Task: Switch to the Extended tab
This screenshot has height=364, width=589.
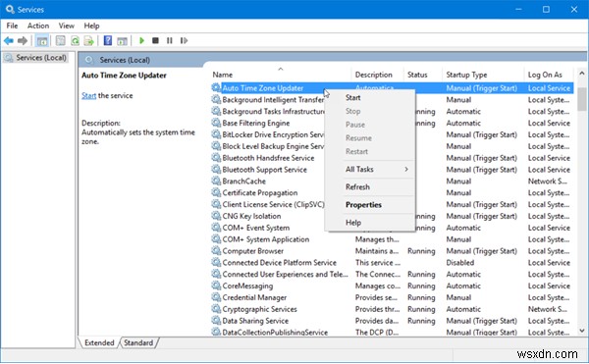Action: pyautogui.click(x=99, y=342)
